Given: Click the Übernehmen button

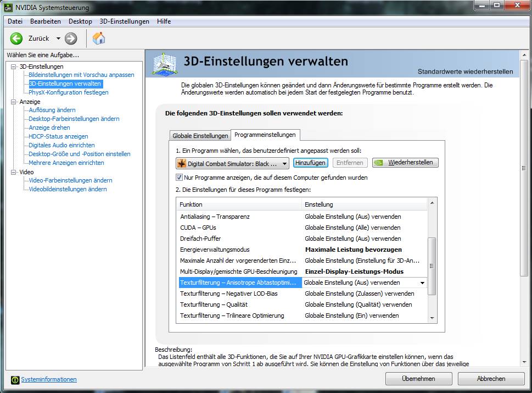Looking at the screenshot, I should (x=418, y=378).
